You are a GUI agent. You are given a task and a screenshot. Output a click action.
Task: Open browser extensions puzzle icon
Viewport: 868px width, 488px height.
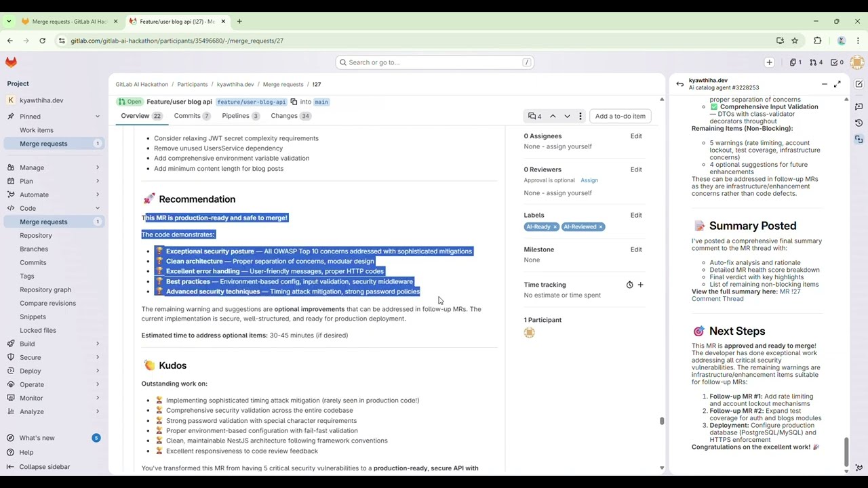817,41
